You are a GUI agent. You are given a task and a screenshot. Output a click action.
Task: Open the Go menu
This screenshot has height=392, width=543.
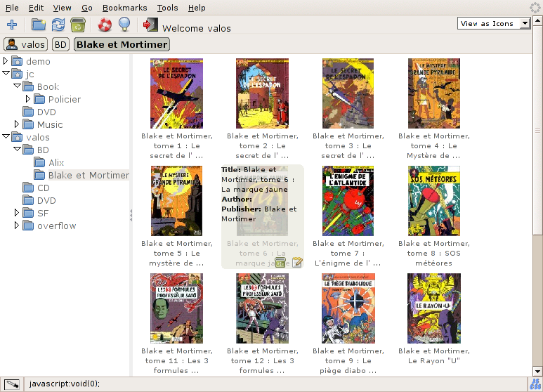coord(87,8)
